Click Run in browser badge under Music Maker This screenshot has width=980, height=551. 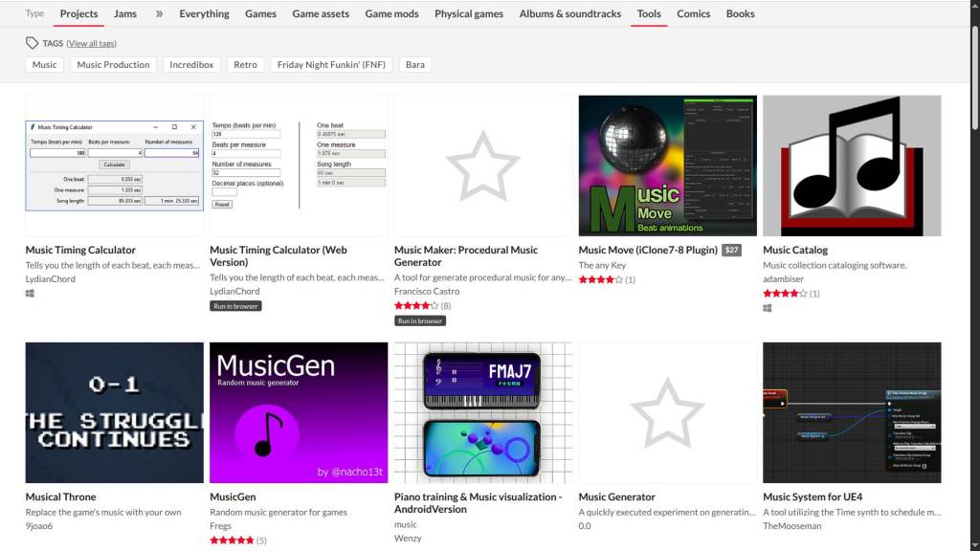pos(420,321)
